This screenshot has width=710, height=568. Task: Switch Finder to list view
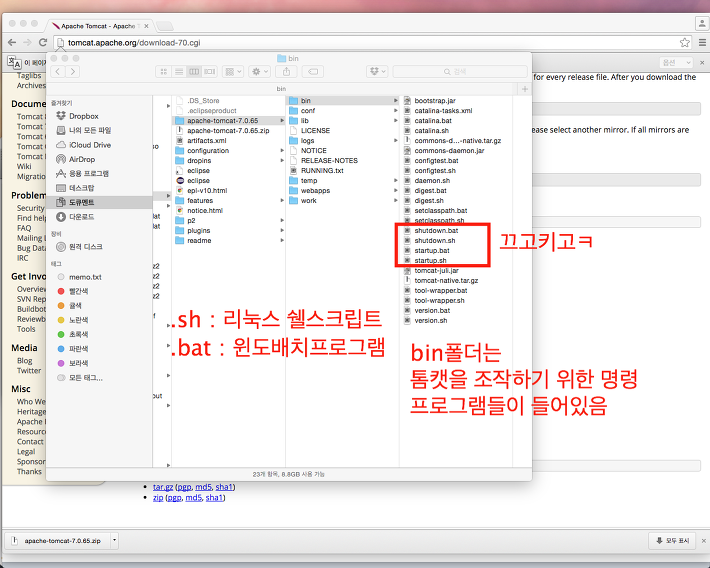point(179,72)
